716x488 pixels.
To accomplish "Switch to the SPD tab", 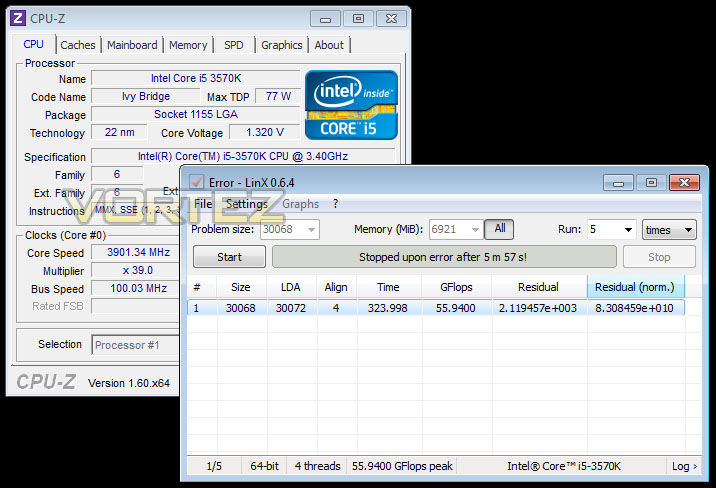I will coord(233,45).
